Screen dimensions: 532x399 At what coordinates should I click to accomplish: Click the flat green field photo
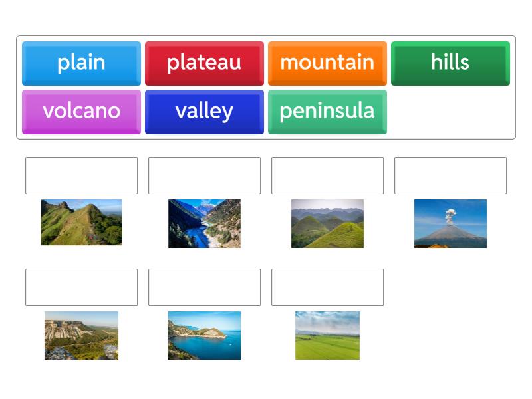[327, 336]
